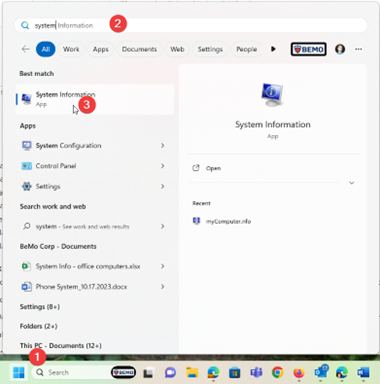
Task: Open the System Information best match result
Action: pos(95,99)
